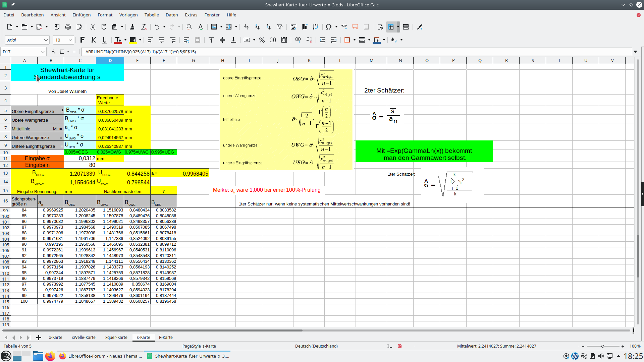Click the Insert chart icon
Viewport: 644px width, 362px height.
[305, 27]
